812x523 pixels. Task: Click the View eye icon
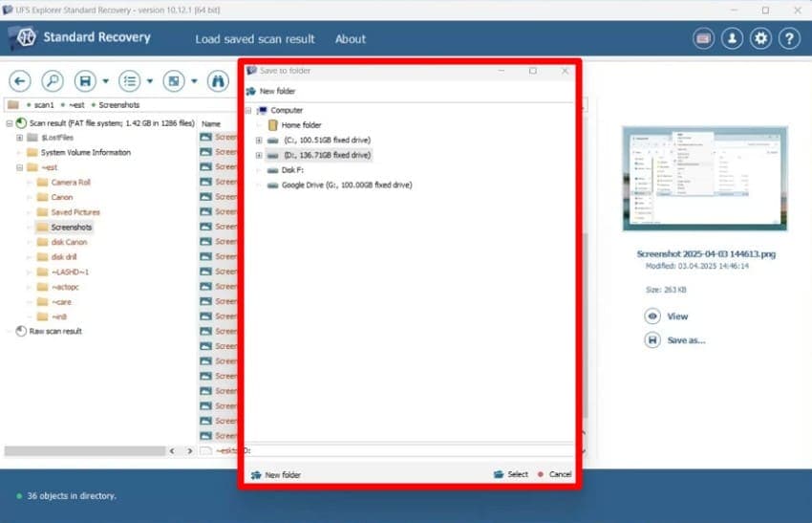[652, 316]
